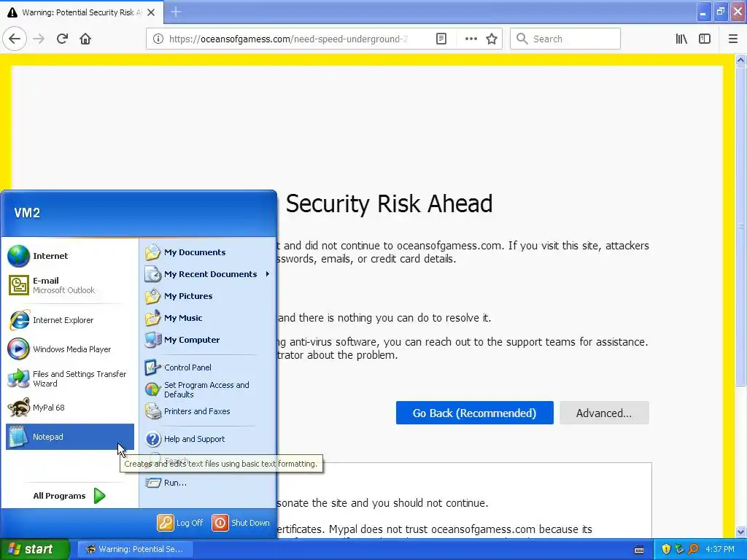
Task: Click the 4:37 PM clock
Action: tap(720, 549)
